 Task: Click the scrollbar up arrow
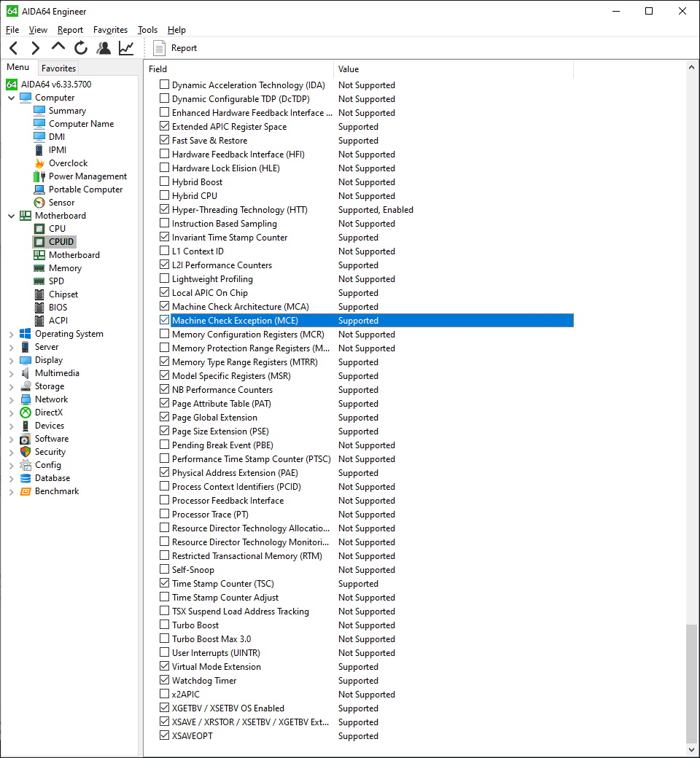pos(692,68)
